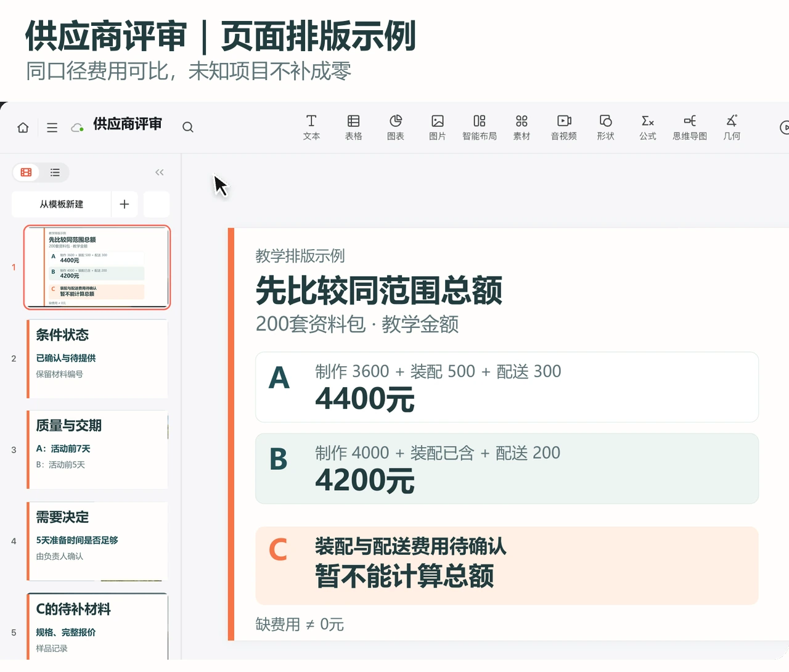Insert a table (表格)
This screenshot has height=672, width=789.
click(353, 128)
